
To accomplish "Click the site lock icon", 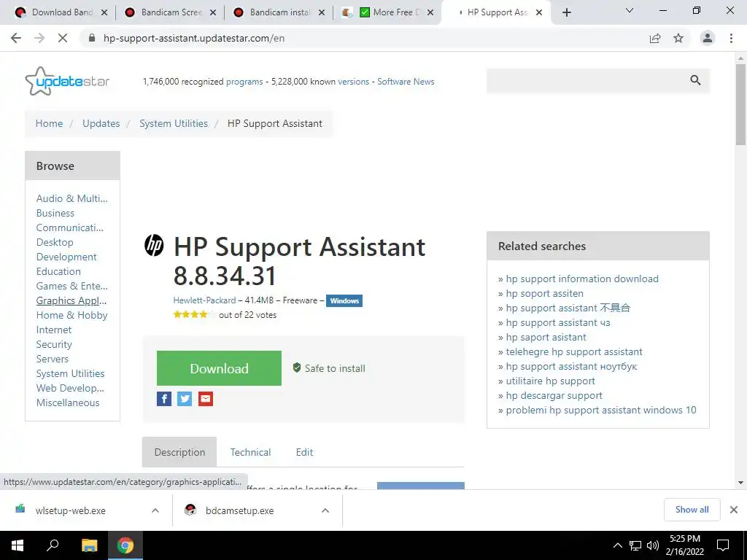I will (x=92, y=38).
